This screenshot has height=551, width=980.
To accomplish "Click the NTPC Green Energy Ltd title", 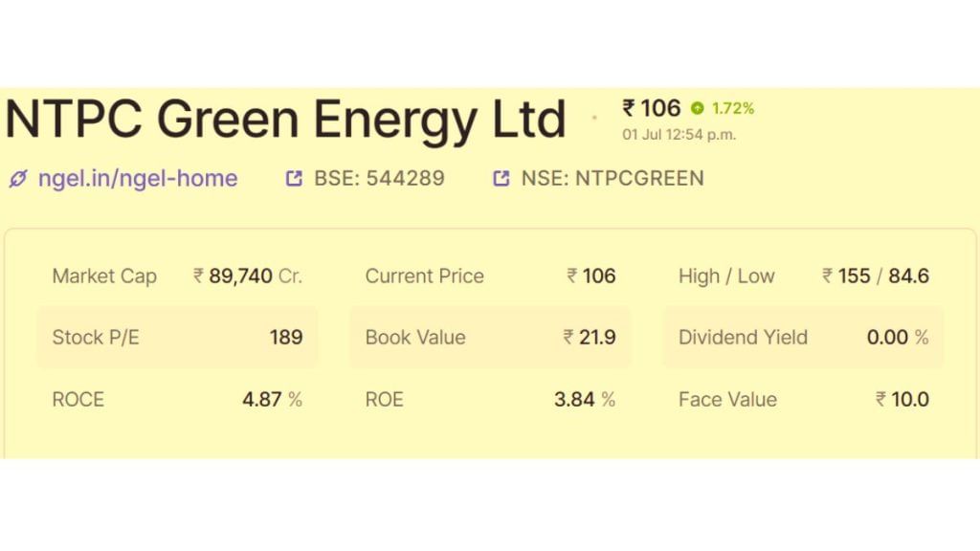I will pyautogui.click(x=285, y=120).
